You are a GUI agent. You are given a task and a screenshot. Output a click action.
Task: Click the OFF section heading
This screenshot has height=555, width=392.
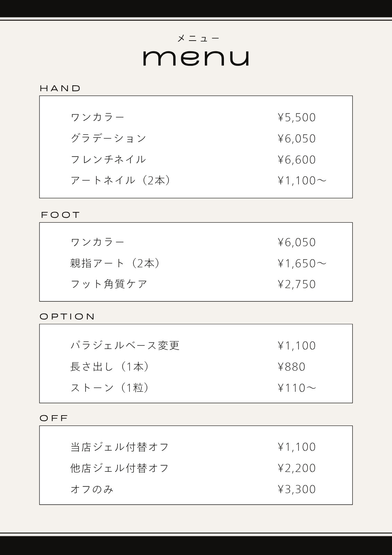tap(54, 418)
